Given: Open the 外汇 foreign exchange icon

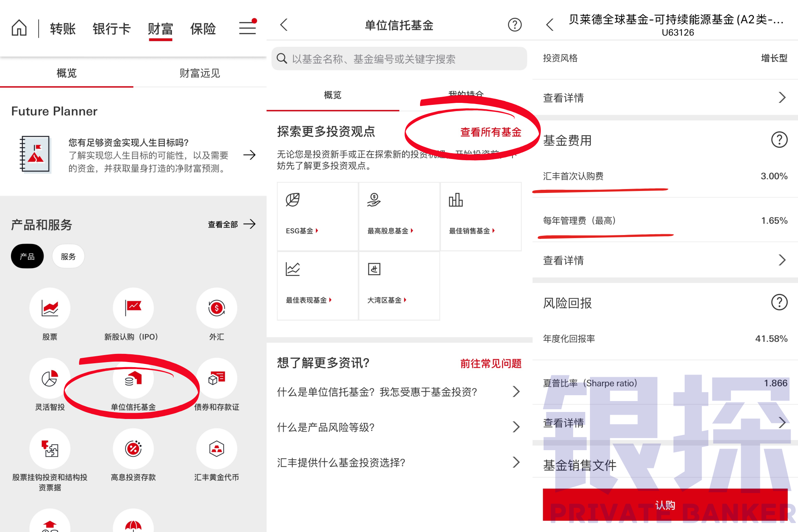Looking at the screenshot, I should pyautogui.click(x=217, y=308).
